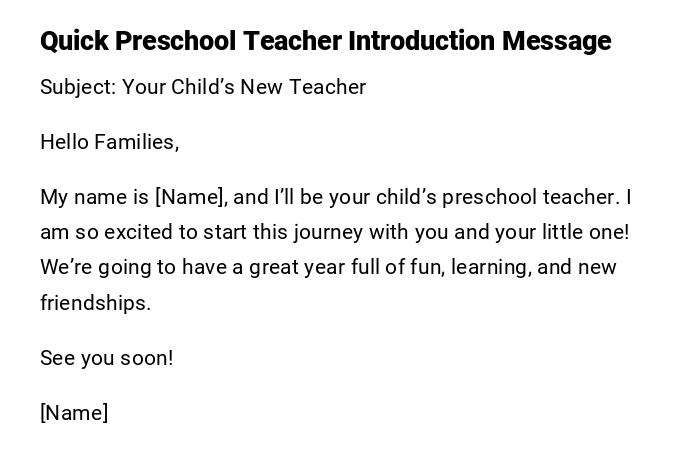Click "preschool teacher" in the body paragraph
Screen dimensions: 700x475
pyautogui.click(x=528, y=197)
